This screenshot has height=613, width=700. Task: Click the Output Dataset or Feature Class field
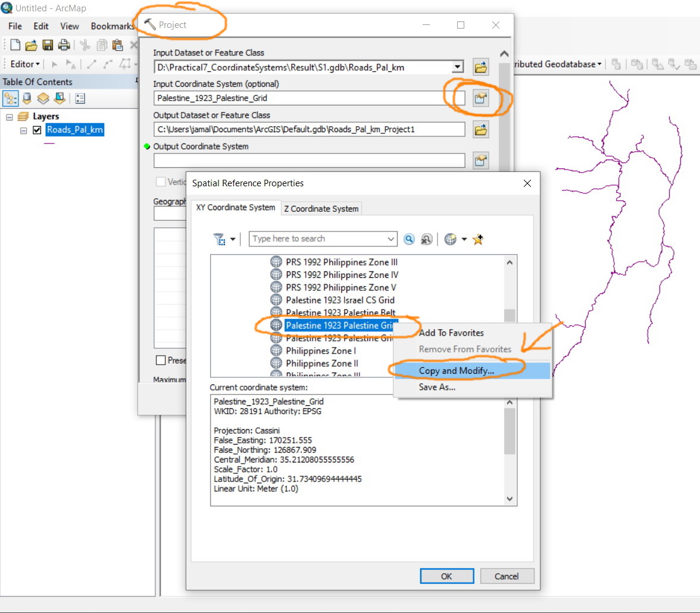pos(310,130)
